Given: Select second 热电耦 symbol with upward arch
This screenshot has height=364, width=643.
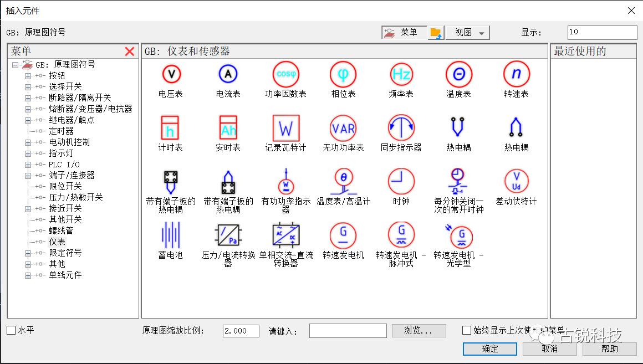Looking at the screenshot, I should (516, 127).
